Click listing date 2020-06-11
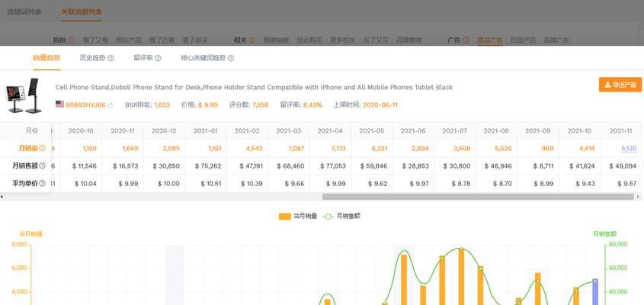Image resolution: width=644 pixels, height=305 pixels. 380,104
